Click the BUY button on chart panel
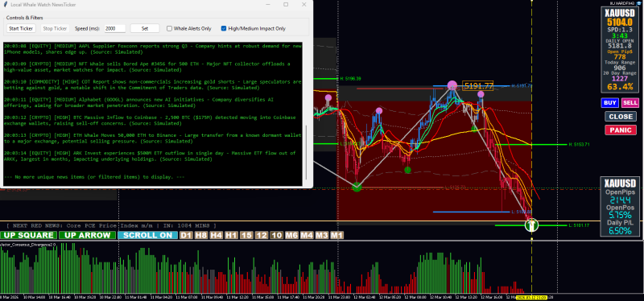This screenshot has width=644, height=301. point(609,103)
